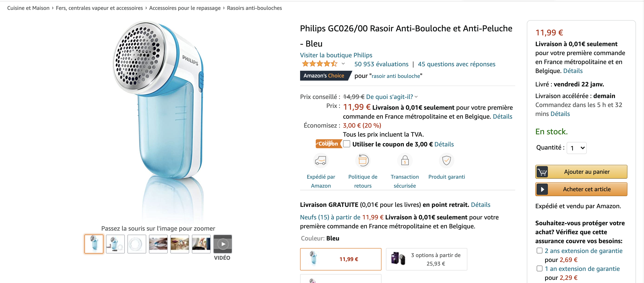Show the second product image thumbnail
This screenshot has width=644, height=283.
[x=115, y=244]
